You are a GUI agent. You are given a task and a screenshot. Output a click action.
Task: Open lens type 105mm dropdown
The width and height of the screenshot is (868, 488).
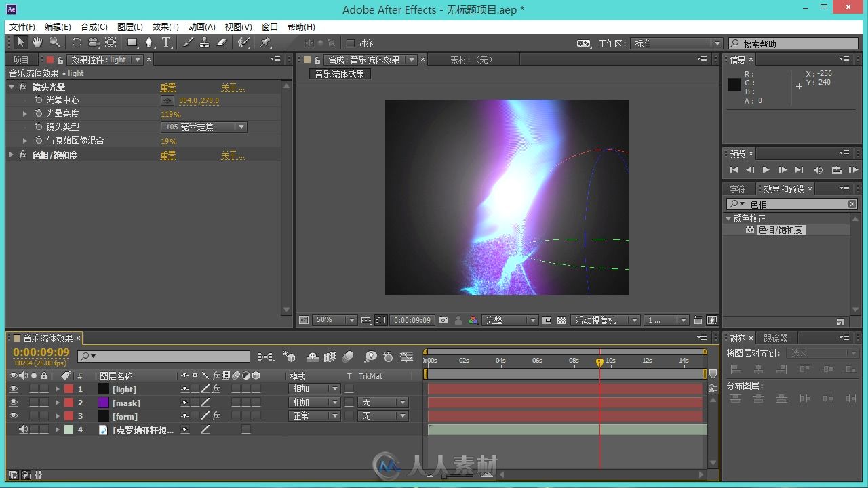pyautogui.click(x=203, y=127)
